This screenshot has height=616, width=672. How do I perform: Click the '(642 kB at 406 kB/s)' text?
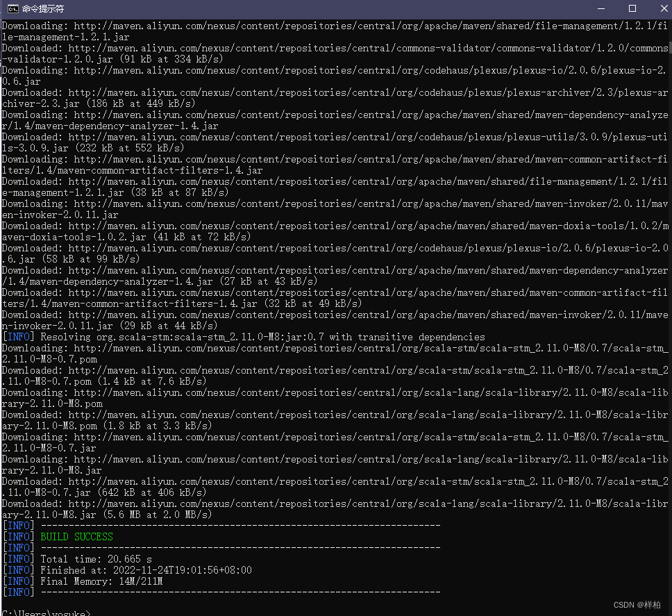click(152, 492)
